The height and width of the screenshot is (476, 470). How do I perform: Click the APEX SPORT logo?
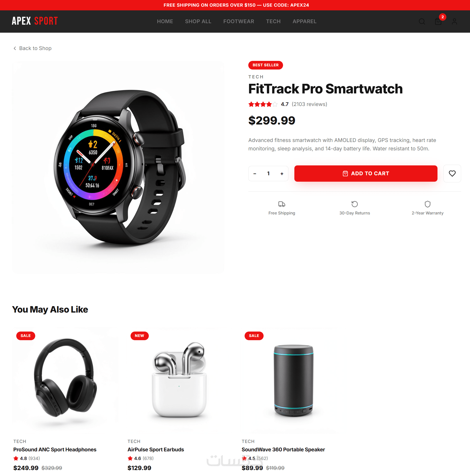[x=35, y=21]
